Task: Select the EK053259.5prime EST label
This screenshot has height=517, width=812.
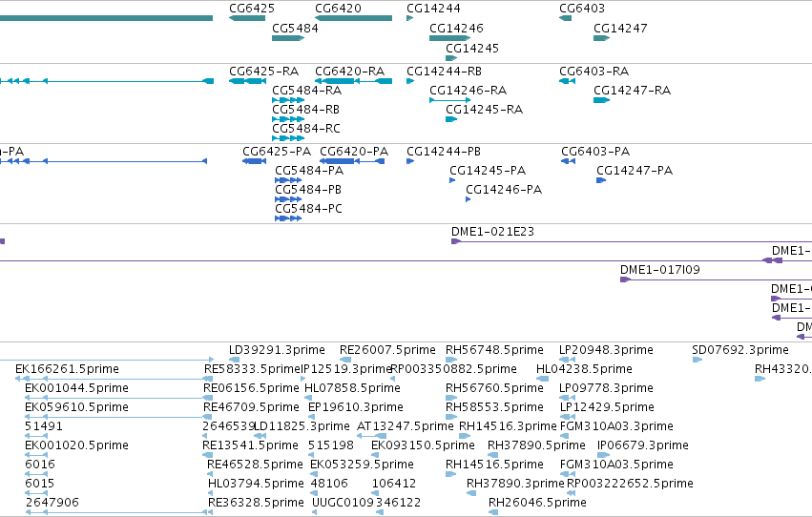Action: pos(362,465)
